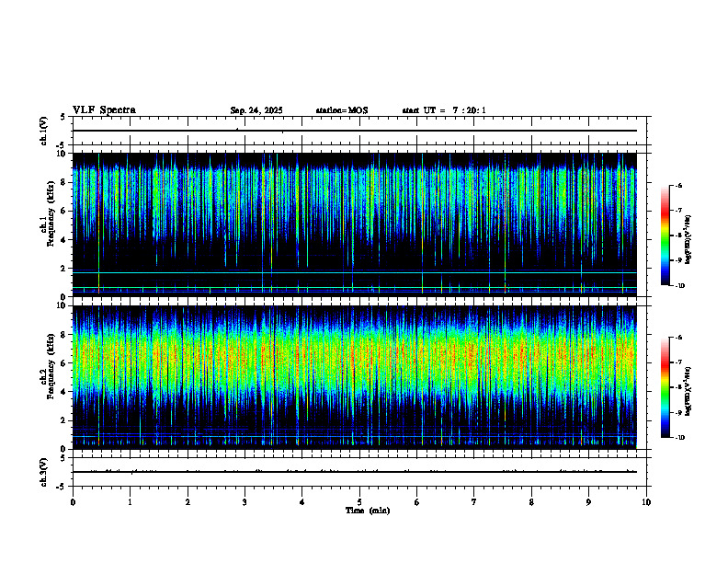Click inside the ch.1 spectrogram panel
The height and width of the screenshot is (563, 728).
(354, 224)
